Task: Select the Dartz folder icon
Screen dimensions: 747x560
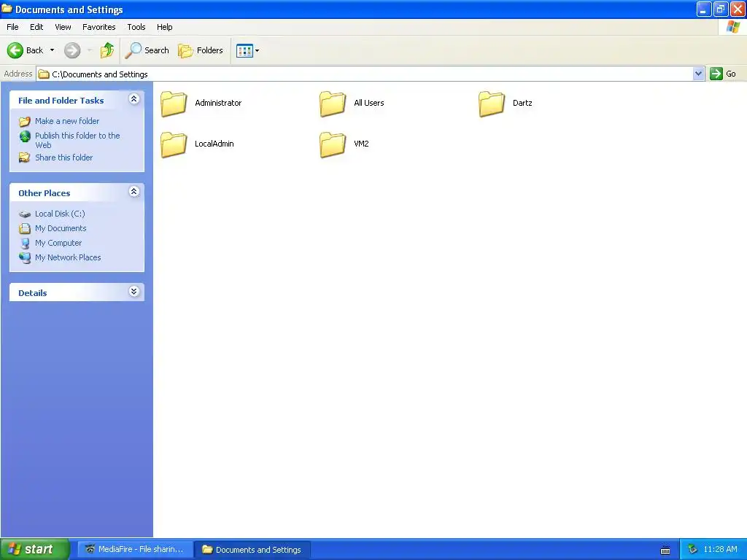Action: click(492, 104)
